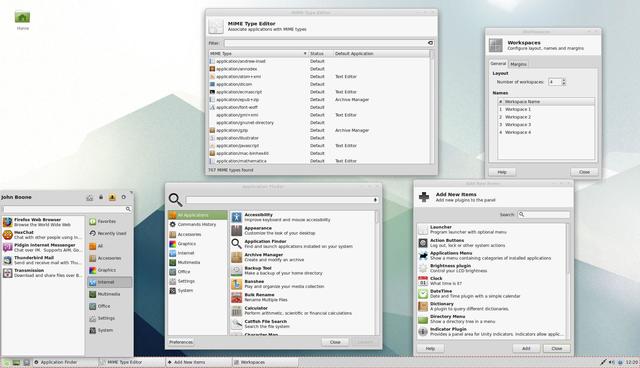The image size is (640, 368).
Task: Click the Add button in Add New Items
Action: (x=526, y=348)
